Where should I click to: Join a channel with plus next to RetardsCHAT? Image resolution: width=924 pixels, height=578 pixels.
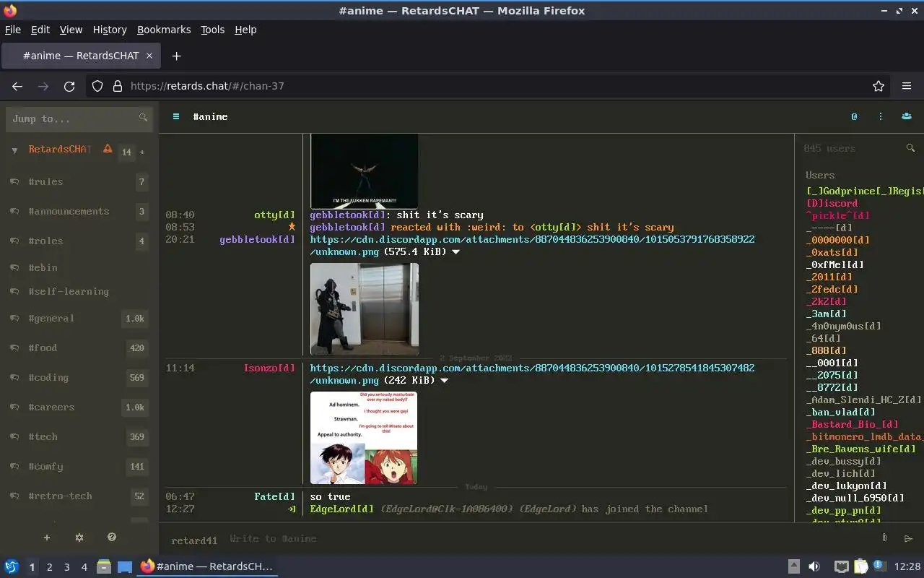(x=142, y=152)
